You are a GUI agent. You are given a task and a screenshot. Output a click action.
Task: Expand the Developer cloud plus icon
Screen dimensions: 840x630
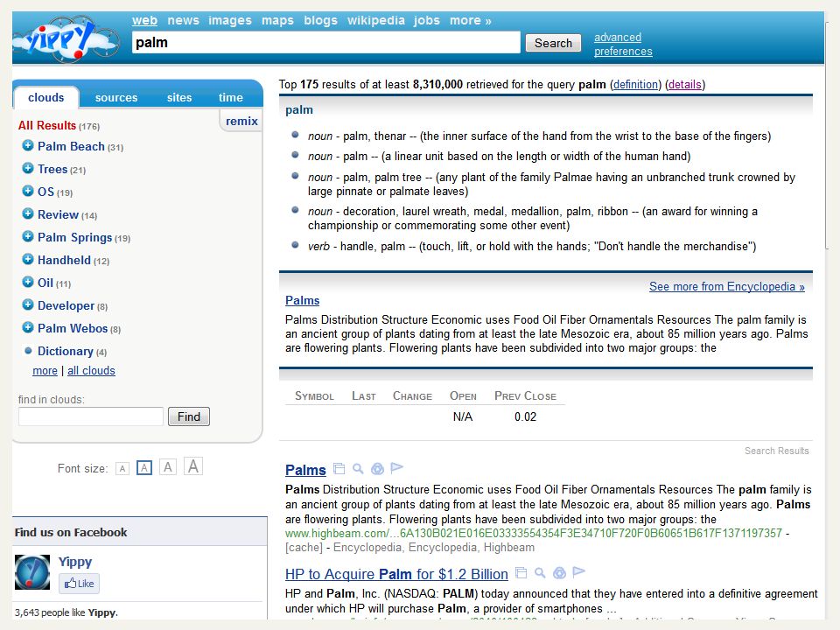(x=28, y=304)
